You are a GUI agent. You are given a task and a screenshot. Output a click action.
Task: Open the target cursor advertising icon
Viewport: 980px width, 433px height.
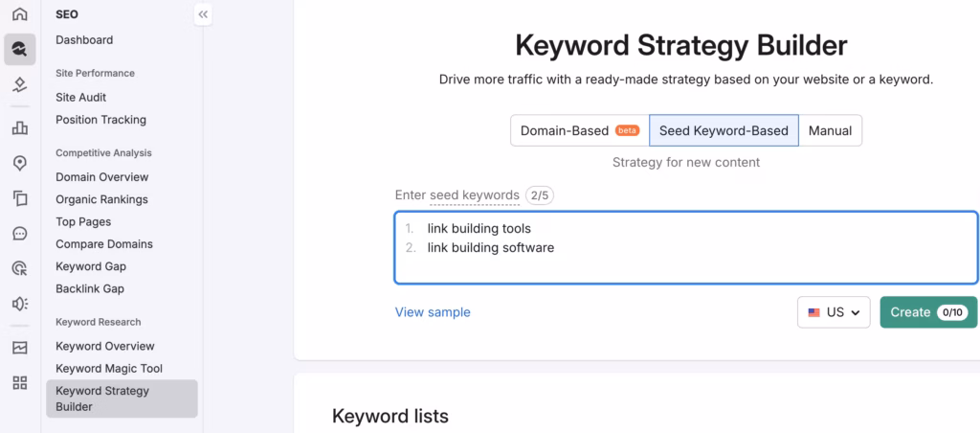[20, 268]
